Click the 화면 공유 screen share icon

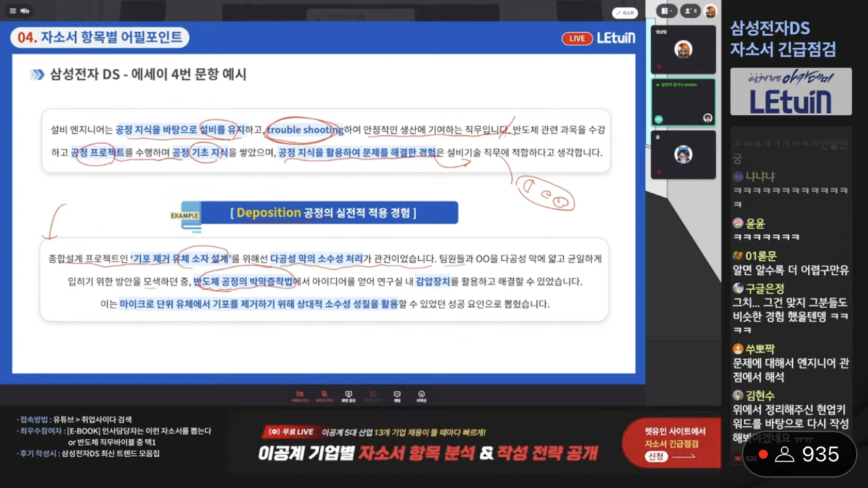[x=349, y=396]
